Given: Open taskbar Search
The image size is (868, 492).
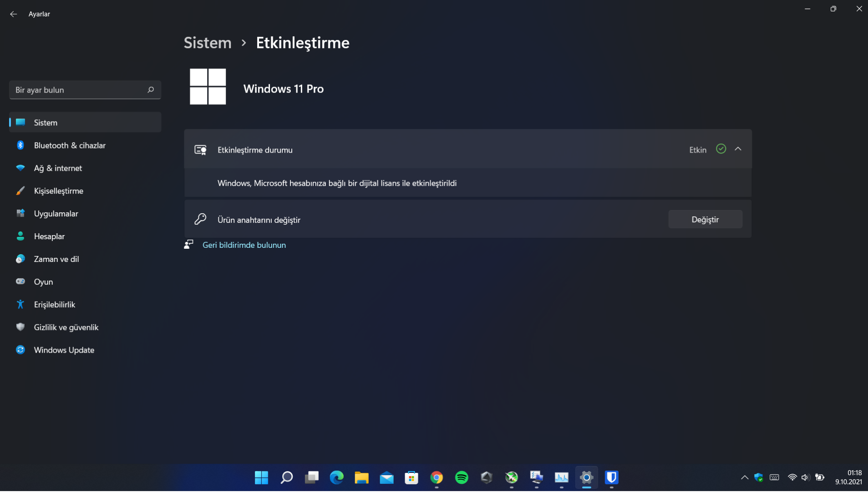Looking at the screenshot, I should click(287, 477).
